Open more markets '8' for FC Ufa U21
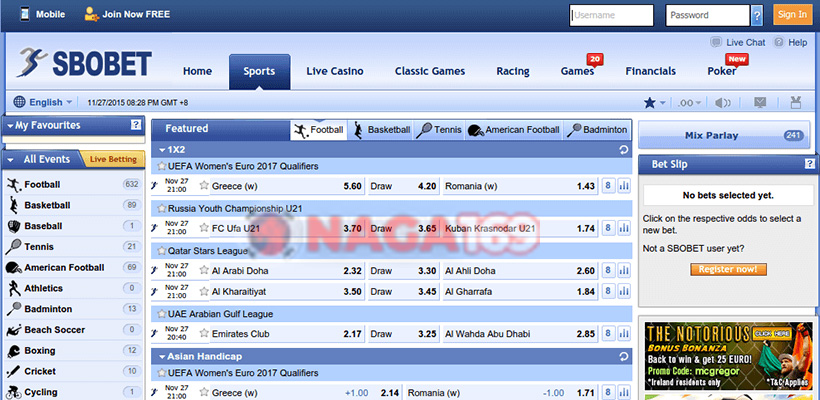 [608, 228]
